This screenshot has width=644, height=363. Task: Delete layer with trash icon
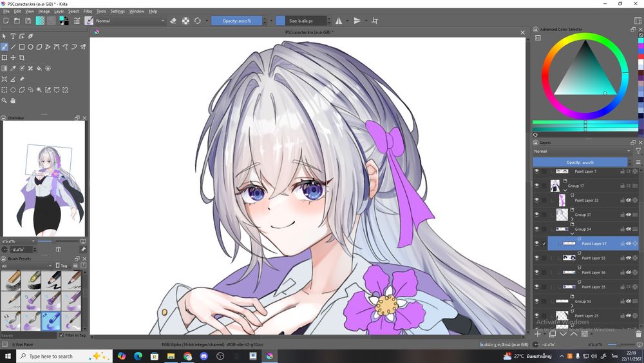[x=638, y=334]
